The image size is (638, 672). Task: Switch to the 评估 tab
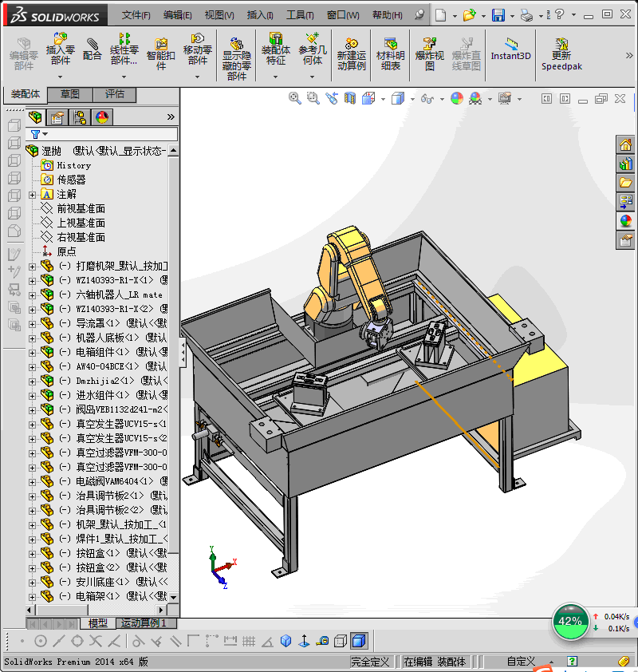pyautogui.click(x=114, y=94)
